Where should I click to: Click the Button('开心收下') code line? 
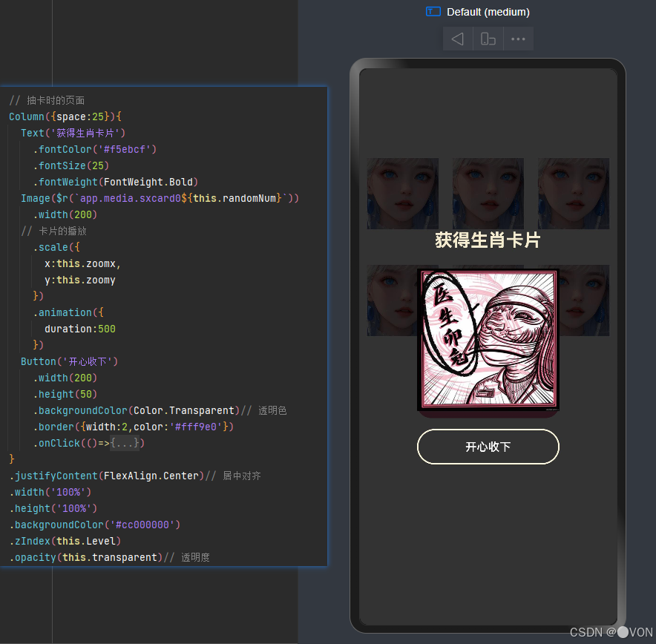pos(70,361)
